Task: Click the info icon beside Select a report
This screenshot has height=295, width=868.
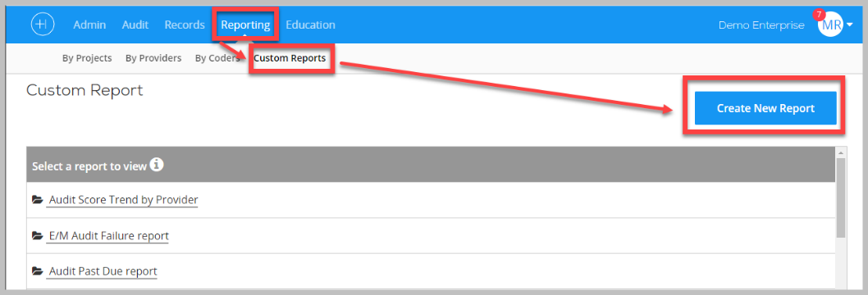Action: (158, 165)
